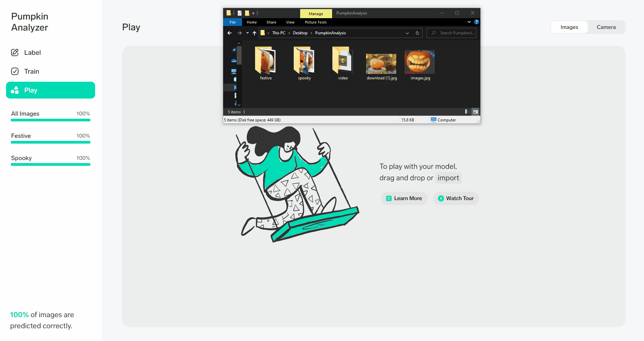
Task: Switch to Images input mode
Action: click(569, 27)
